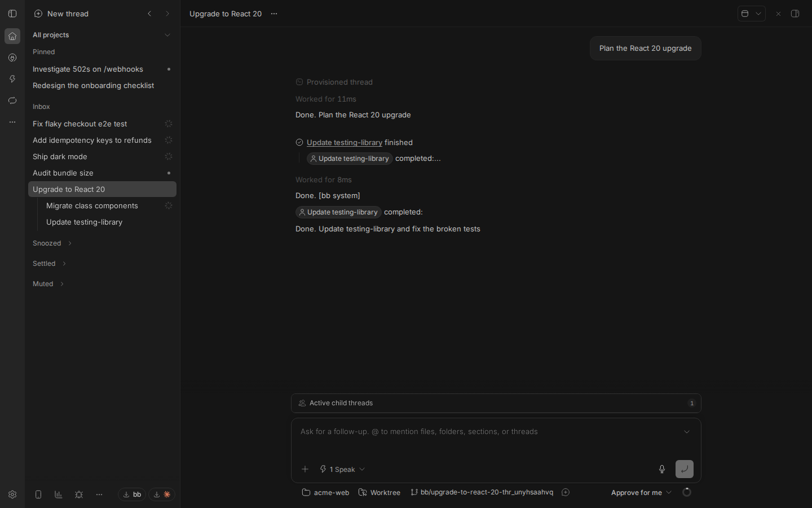This screenshot has height=508, width=812.
Task: Select Audit bundle size thread
Action: coord(102,173)
